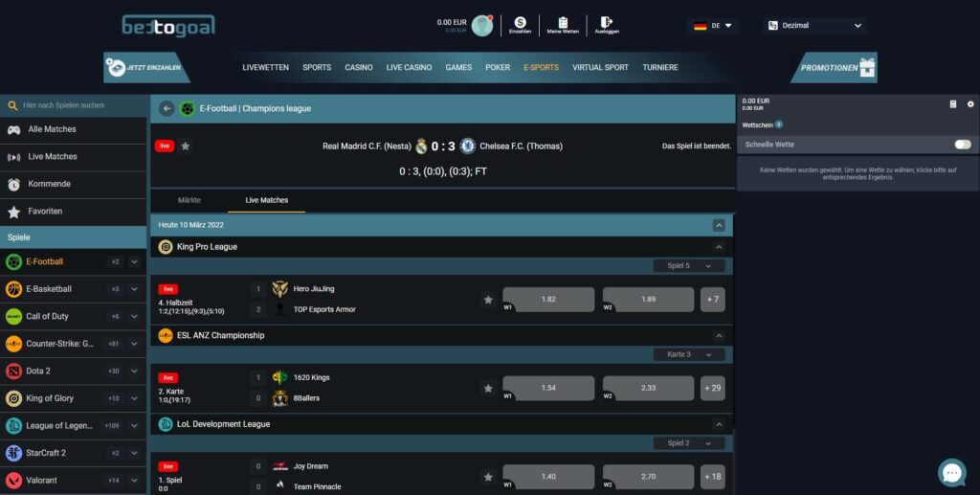Open LIVEWETTEN in top navigation
Viewport: 980px width, 495px height.
click(x=266, y=67)
